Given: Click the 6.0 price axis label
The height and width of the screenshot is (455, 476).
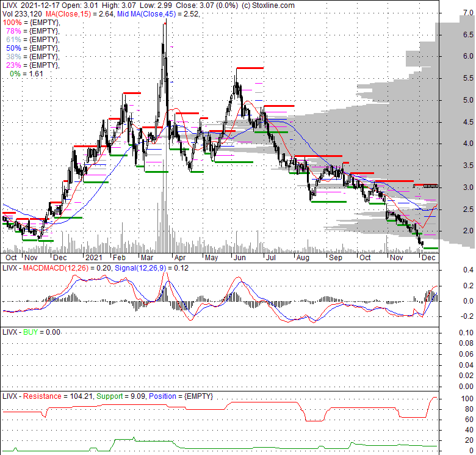Looking at the screenshot, I should pos(468,56).
